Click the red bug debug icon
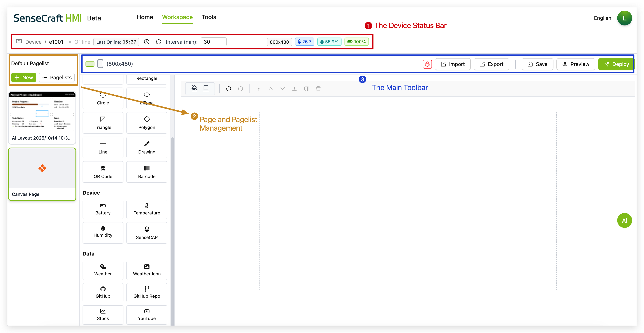This screenshot has width=644, height=333. [x=427, y=64]
